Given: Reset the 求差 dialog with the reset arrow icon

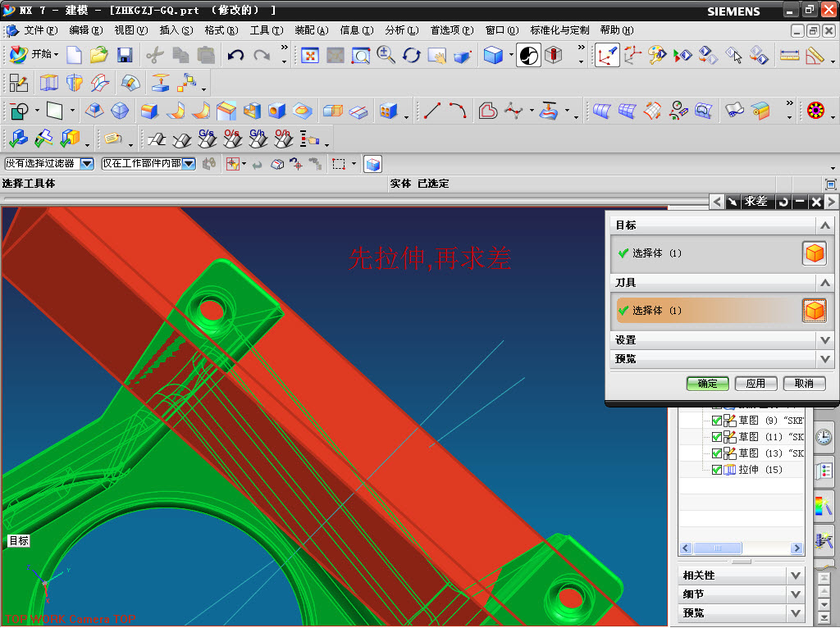Looking at the screenshot, I should pos(783,202).
